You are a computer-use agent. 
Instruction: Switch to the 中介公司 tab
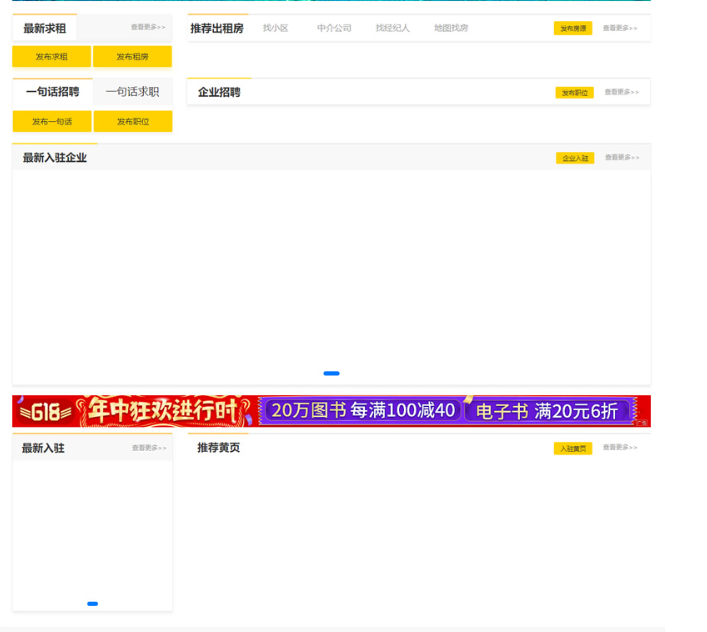(x=334, y=28)
